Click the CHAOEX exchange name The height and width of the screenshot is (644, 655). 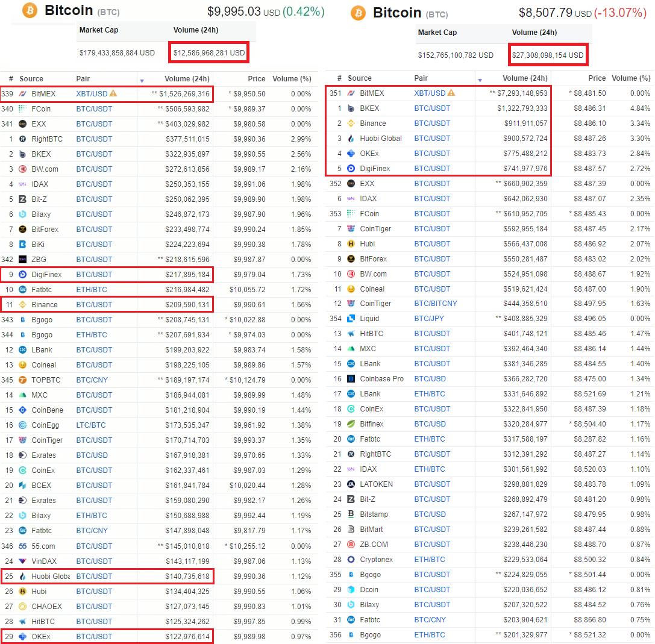coord(47,607)
